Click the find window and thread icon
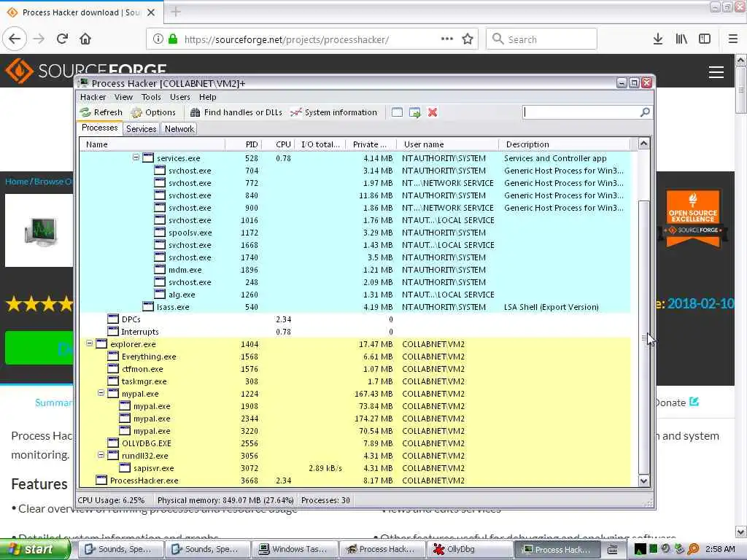Viewport: 747px width, 560px height. [x=415, y=112]
